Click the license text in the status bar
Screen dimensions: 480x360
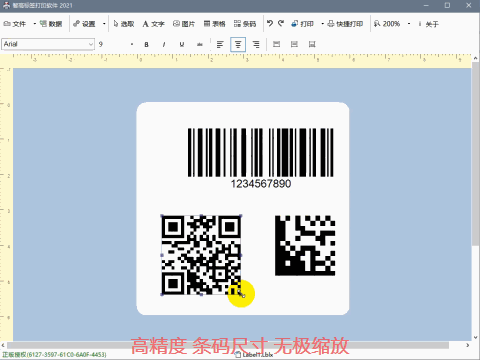54,354
